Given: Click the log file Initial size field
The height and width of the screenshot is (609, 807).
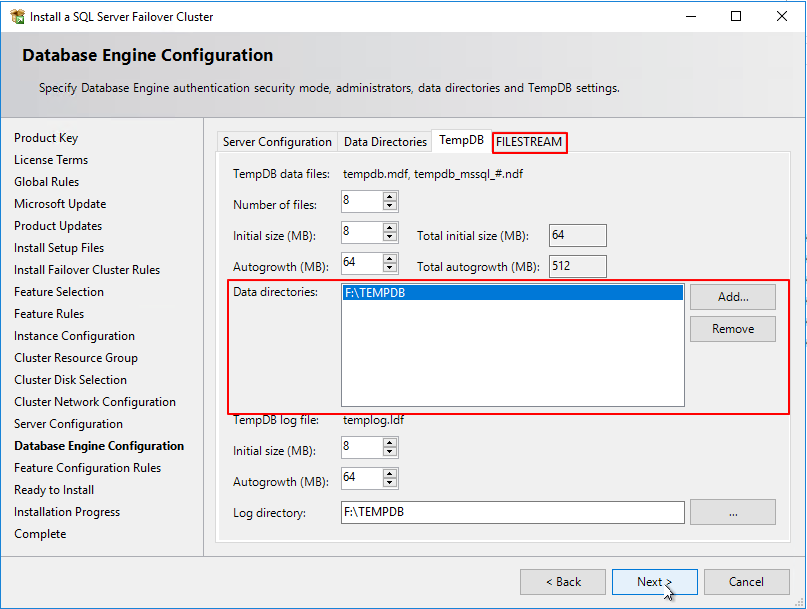Looking at the screenshot, I should click(362, 447).
